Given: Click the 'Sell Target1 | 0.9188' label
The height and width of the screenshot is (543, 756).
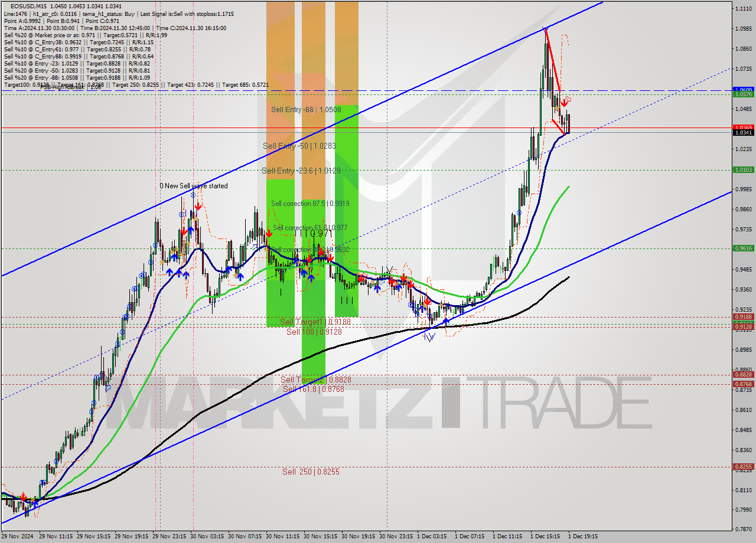Looking at the screenshot, I should tap(315, 322).
